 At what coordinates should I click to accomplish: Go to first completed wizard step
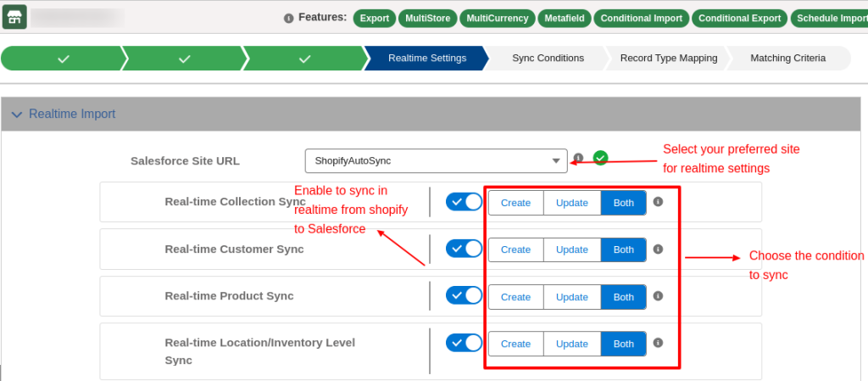[x=63, y=59]
